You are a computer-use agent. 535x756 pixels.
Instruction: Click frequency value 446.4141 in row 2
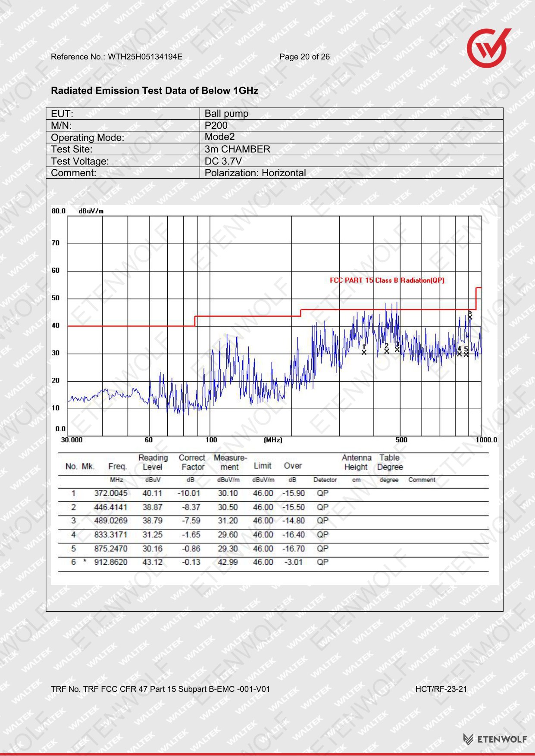(111, 507)
